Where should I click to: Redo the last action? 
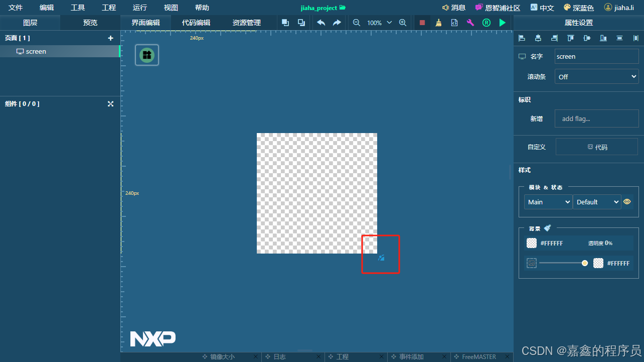tap(337, 23)
